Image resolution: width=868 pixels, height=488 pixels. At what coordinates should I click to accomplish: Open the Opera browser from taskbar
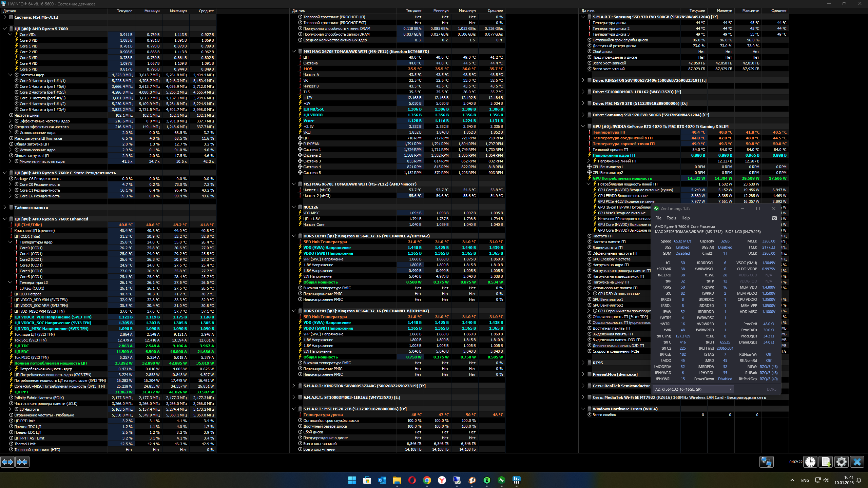[412, 480]
